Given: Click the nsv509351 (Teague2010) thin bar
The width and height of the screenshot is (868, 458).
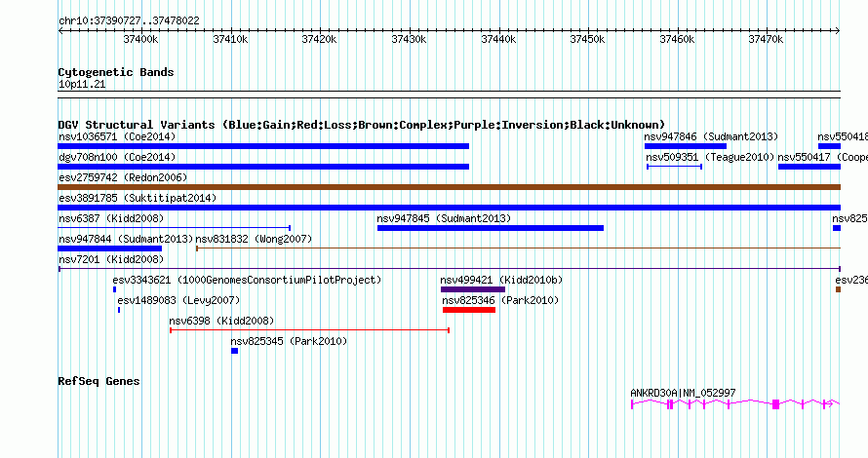Looking at the screenshot, I should [x=675, y=167].
